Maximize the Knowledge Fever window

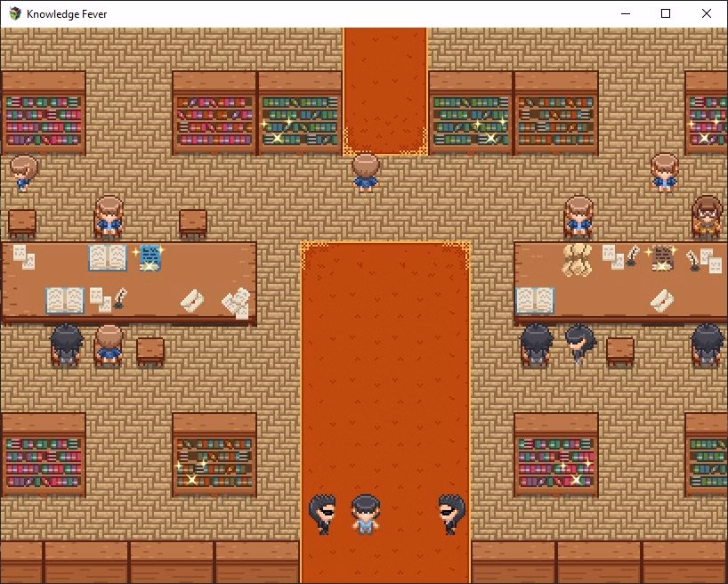(666, 14)
